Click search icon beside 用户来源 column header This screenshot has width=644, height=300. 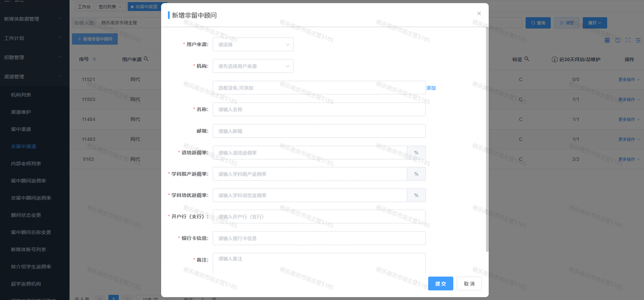[146, 59]
